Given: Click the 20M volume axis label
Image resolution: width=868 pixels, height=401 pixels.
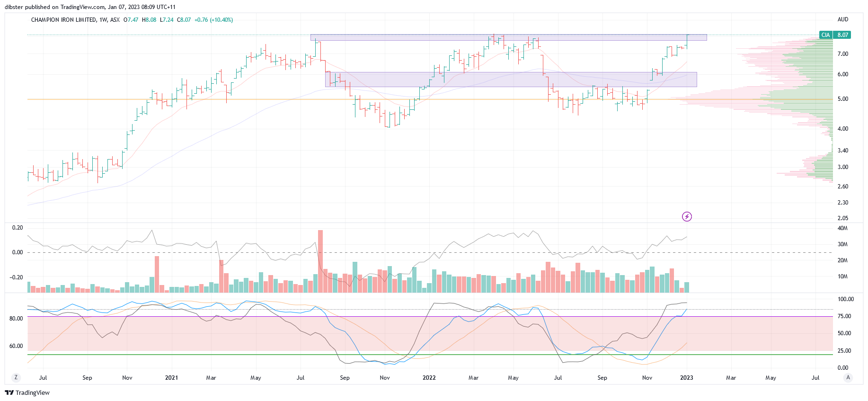Looking at the screenshot, I should tap(842, 260).
